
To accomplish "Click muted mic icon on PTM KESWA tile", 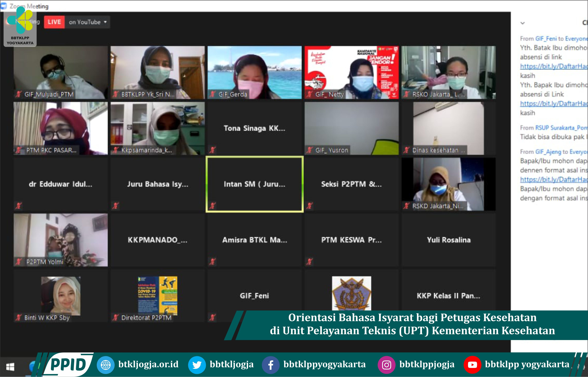I will 310,262.
